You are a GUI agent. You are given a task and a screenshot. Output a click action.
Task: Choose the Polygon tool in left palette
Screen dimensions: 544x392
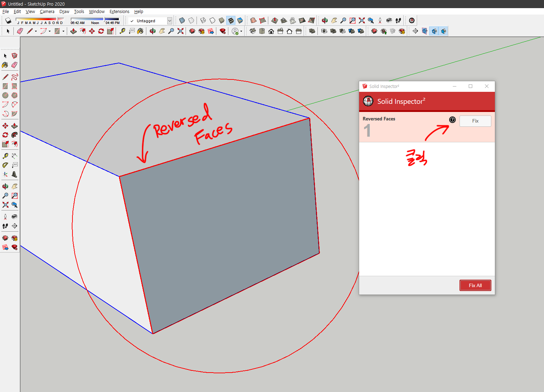point(14,95)
